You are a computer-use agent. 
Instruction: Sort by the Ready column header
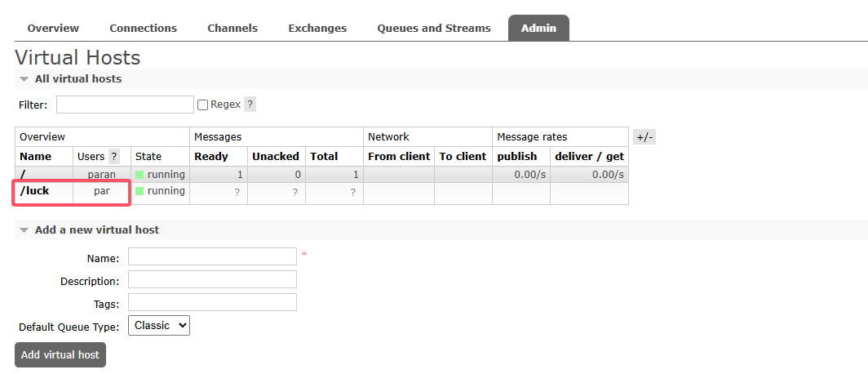211,157
